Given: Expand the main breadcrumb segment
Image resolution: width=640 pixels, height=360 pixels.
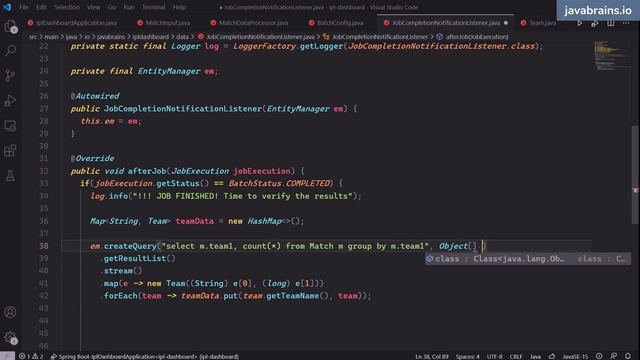Looking at the screenshot, I should point(51,37).
